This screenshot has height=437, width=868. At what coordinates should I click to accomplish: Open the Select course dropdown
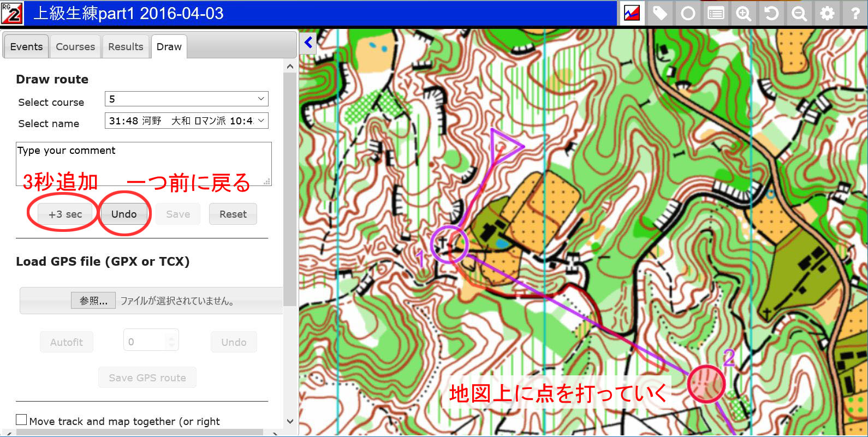(x=186, y=99)
